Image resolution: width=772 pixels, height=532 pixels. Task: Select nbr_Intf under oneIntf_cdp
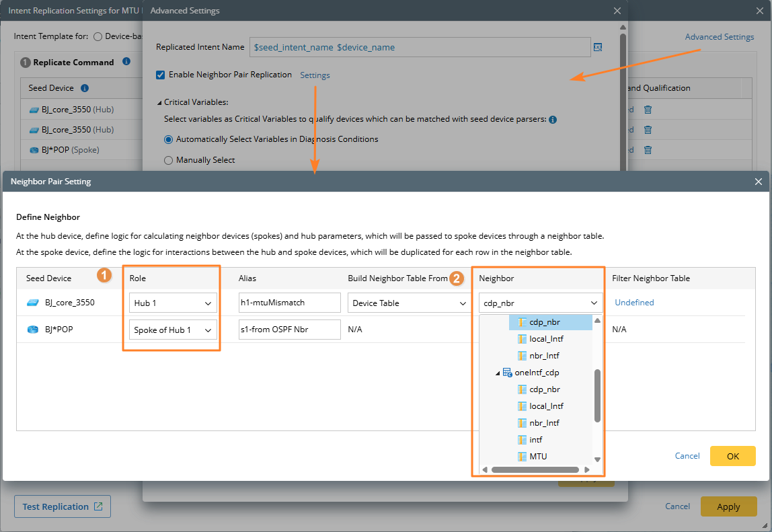(544, 422)
